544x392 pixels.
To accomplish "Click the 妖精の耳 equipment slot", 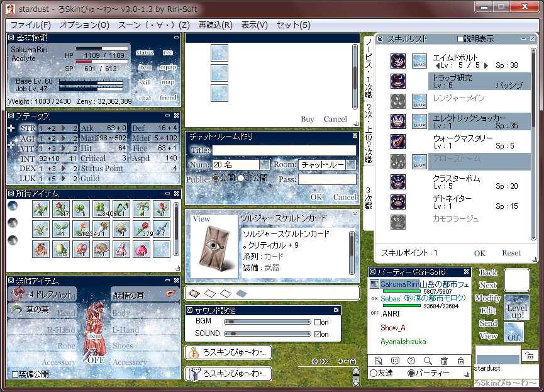I will tap(145, 294).
